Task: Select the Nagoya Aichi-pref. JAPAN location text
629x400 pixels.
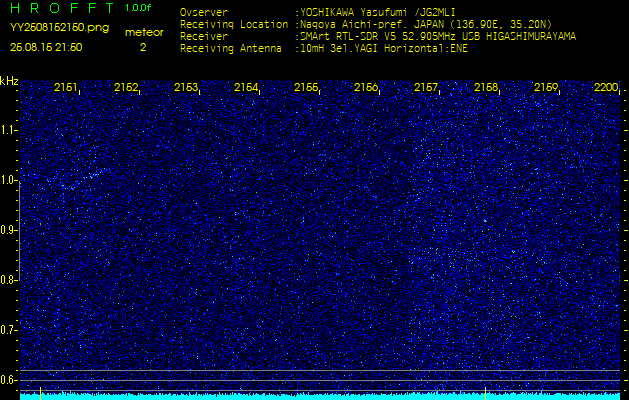Action: click(426, 24)
